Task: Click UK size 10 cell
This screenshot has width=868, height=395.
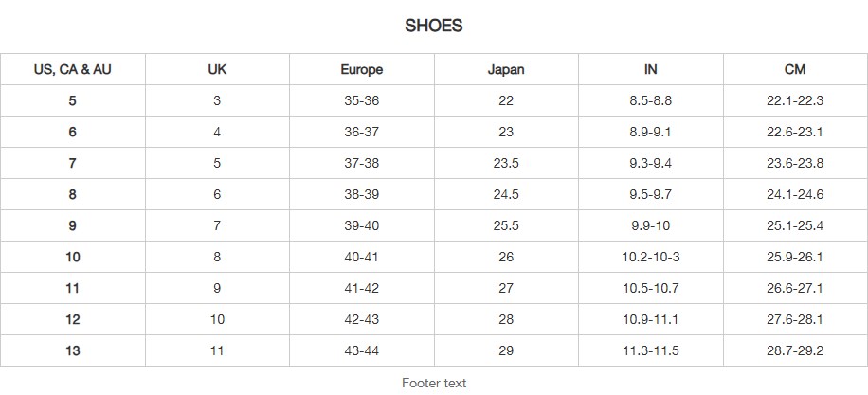Action: tap(217, 319)
